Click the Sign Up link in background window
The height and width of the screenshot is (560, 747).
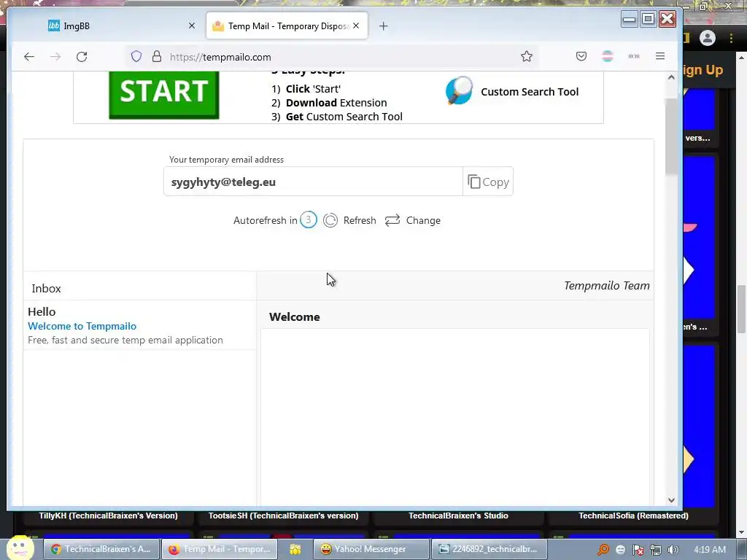[703, 70]
